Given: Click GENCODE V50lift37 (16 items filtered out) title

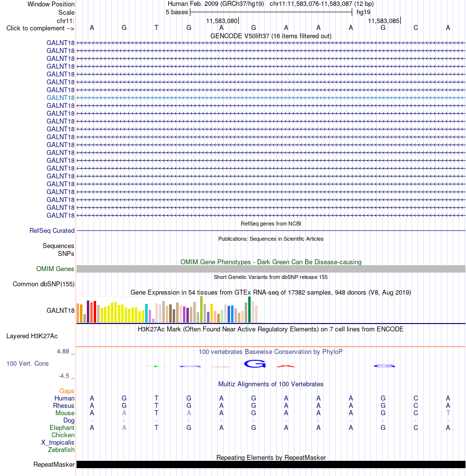Looking at the screenshot, I should 271,36.
